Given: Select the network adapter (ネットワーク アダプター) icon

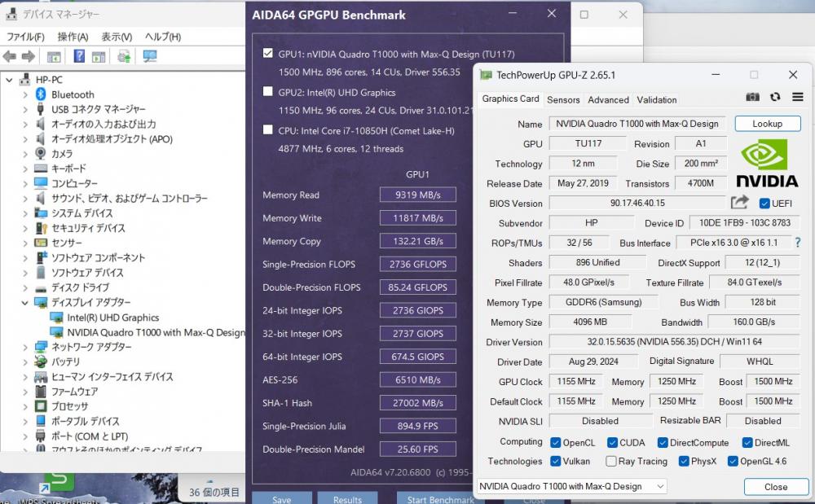Looking at the screenshot, I should pos(41,347).
